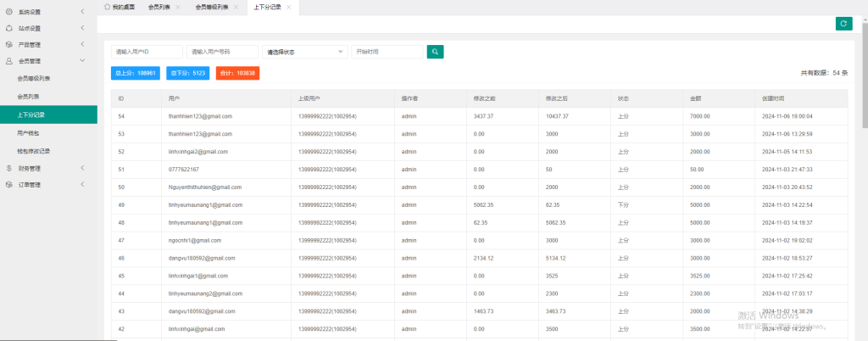
Task: Click user linhxinhgai1@gmail.com in row 45
Action: coord(198,276)
